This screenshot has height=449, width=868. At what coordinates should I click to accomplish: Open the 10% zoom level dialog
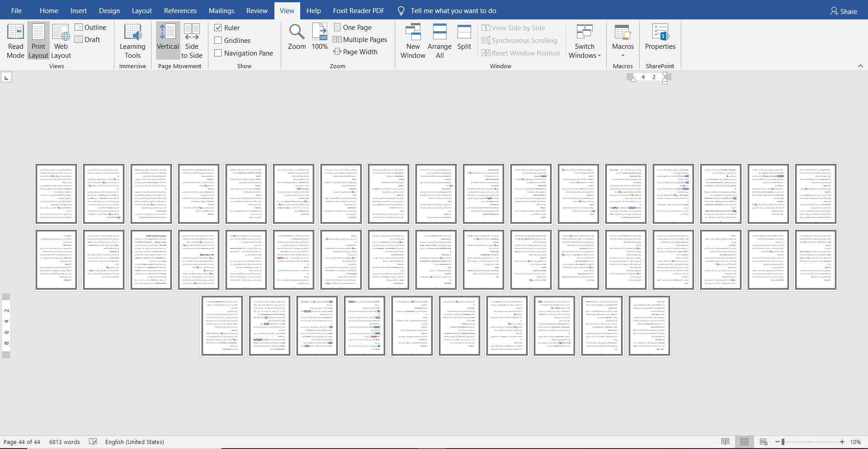tap(855, 442)
